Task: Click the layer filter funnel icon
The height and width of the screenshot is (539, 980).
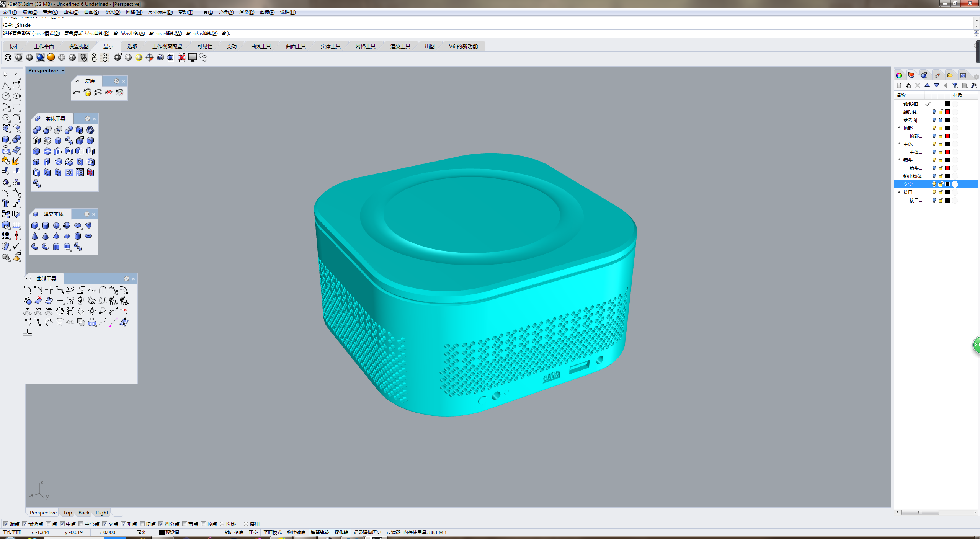Action: (955, 85)
